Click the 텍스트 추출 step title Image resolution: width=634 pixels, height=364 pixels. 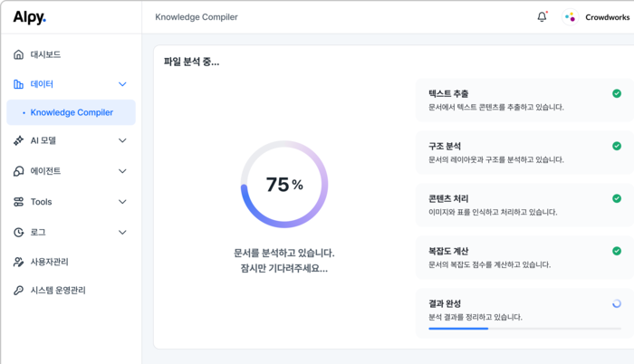[x=448, y=94]
